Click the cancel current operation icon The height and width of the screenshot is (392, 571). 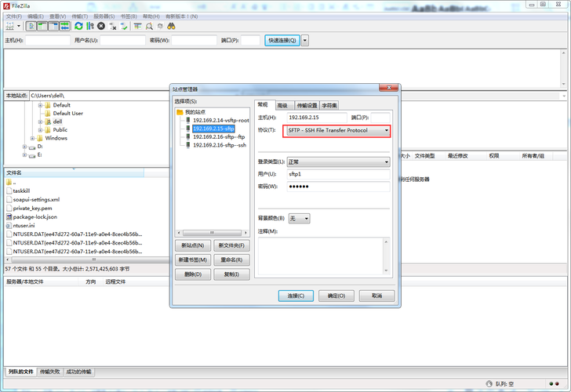pos(101,26)
